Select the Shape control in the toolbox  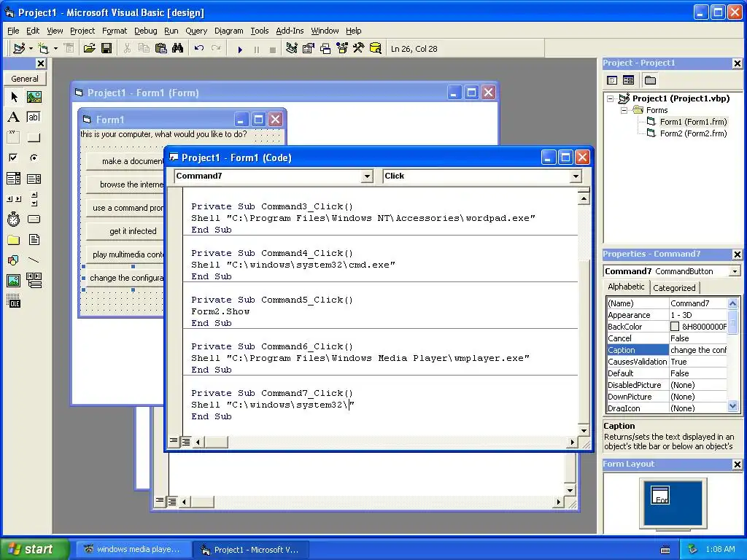pyautogui.click(x=14, y=260)
